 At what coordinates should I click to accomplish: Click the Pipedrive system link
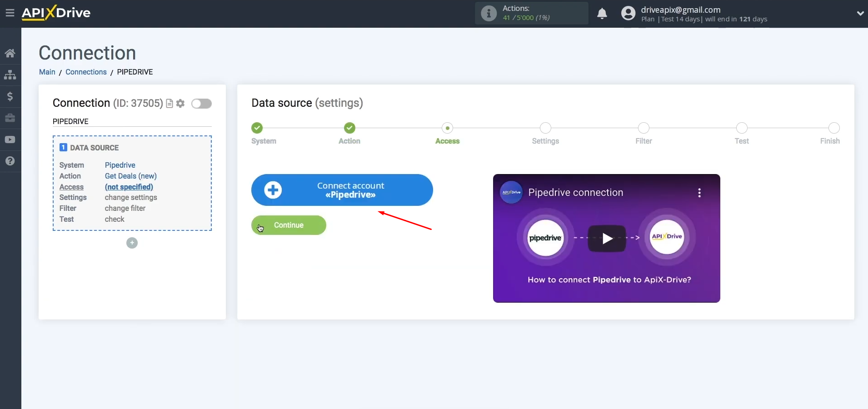tap(120, 165)
